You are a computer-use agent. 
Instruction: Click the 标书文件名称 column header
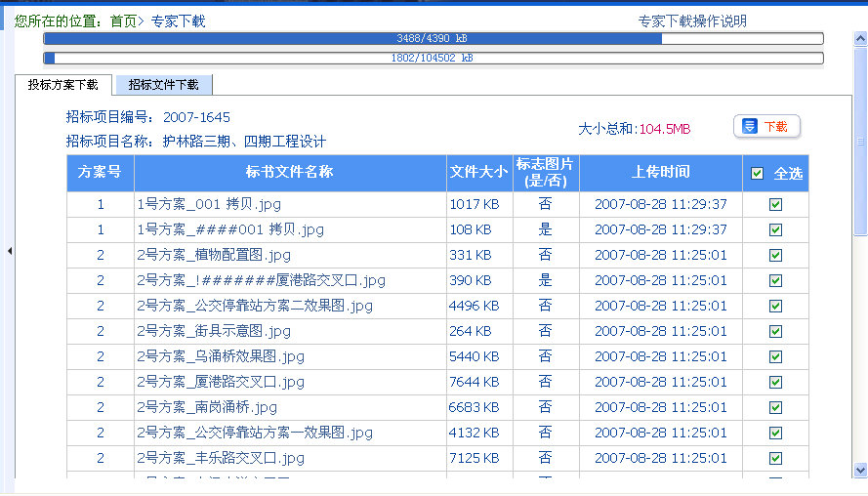(290, 173)
